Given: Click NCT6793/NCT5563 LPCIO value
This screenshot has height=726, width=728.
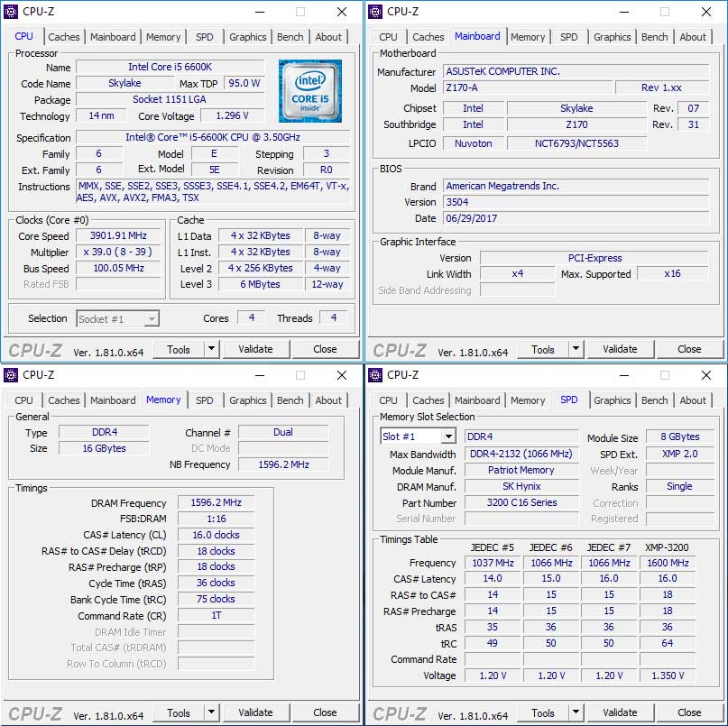Looking at the screenshot, I should pos(576,143).
